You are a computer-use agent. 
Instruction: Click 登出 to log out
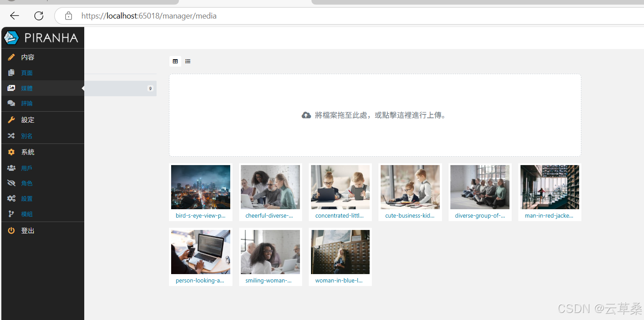(x=28, y=230)
